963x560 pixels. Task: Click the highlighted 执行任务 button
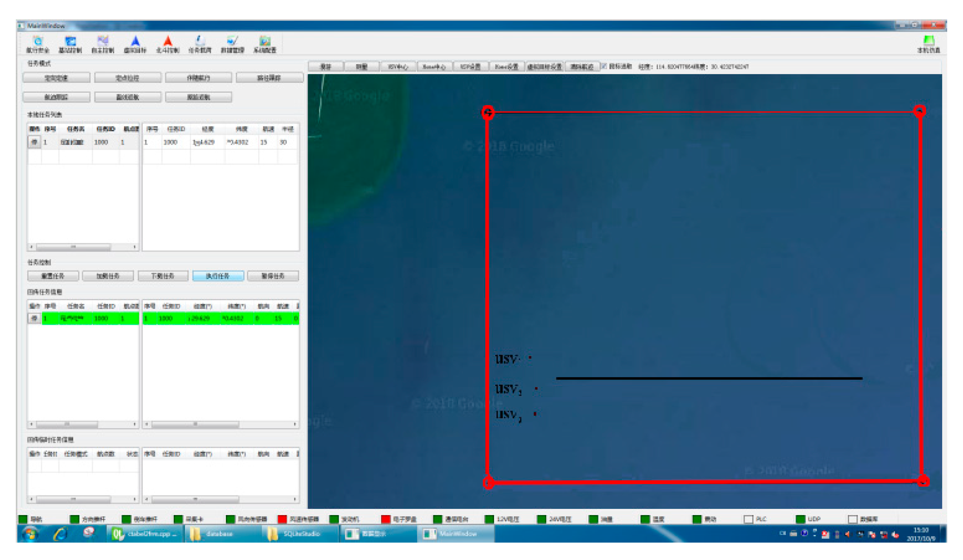[x=218, y=276]
